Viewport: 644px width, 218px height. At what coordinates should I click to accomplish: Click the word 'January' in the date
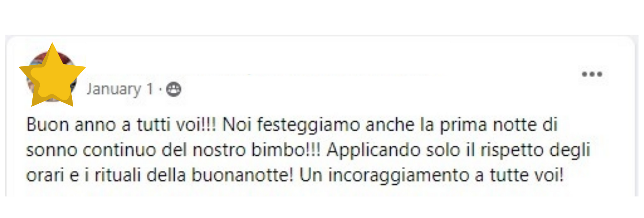(x=114, y=89)
